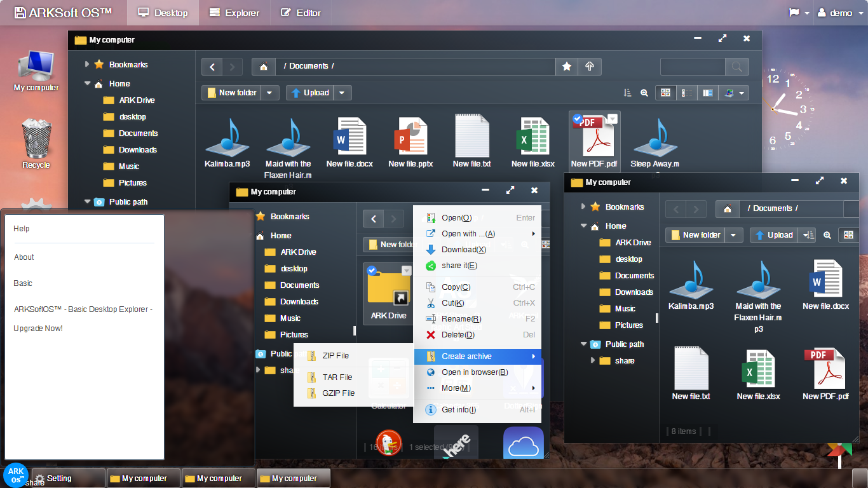The height and width of the screenshot is (488, 868).
Task: Expand the demo user dropdown
Action: (835, 13)
